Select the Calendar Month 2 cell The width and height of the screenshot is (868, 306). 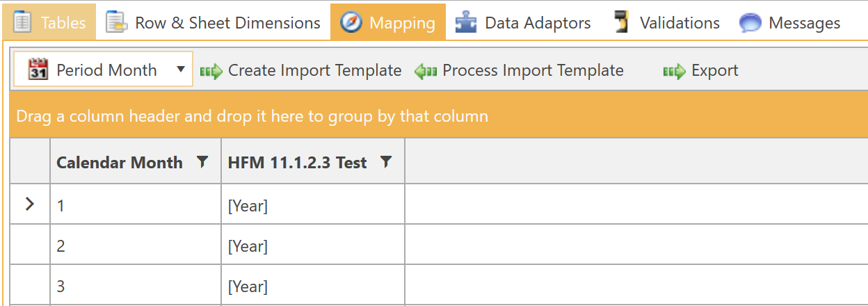[136, 245]
